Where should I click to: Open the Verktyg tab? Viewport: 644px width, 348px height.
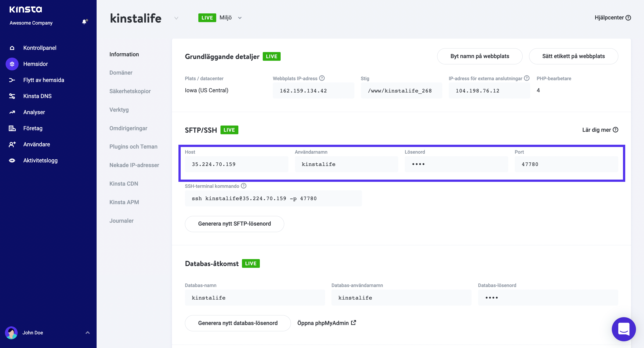pos(119,110)
